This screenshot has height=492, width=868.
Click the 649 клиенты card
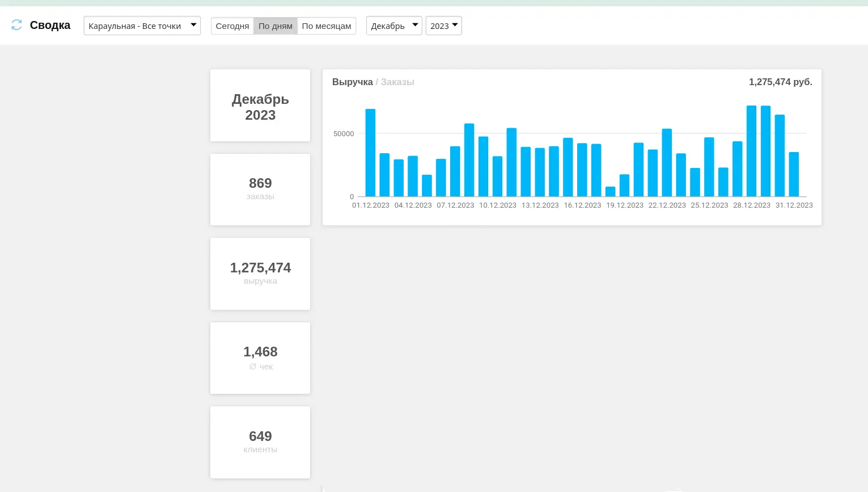click(260, 442)
